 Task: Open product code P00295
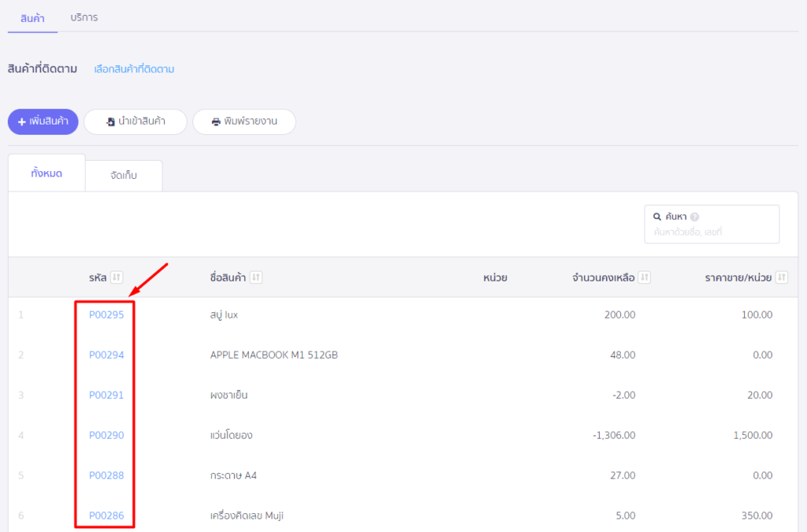coord(106,315)
